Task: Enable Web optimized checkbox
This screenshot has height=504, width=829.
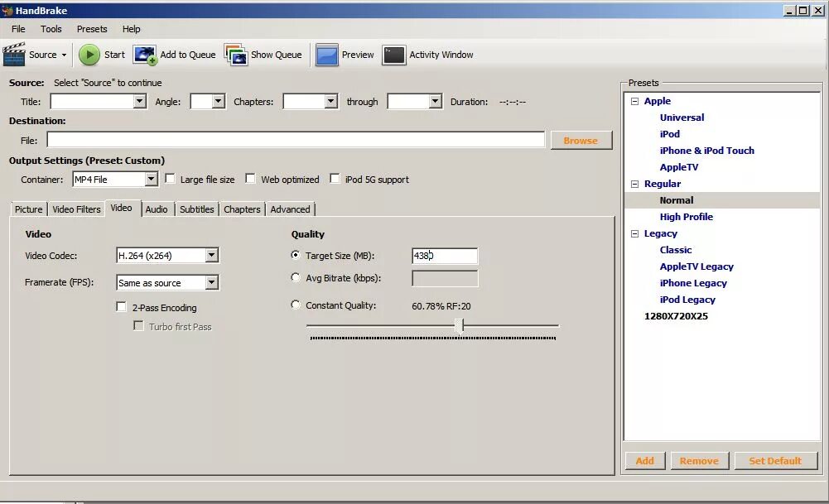Action: tap(251, 179)
